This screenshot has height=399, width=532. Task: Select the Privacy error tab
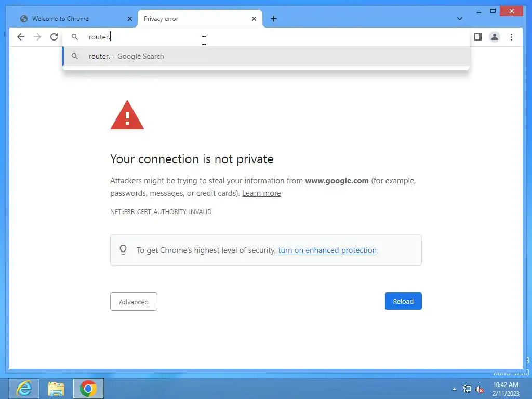[200, 19]
